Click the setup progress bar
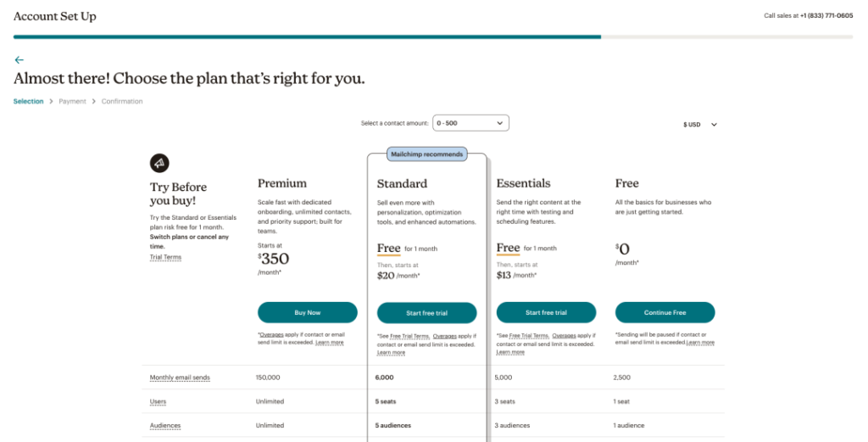The width and height of the screenshot is (868, 442). pos(433,37)
